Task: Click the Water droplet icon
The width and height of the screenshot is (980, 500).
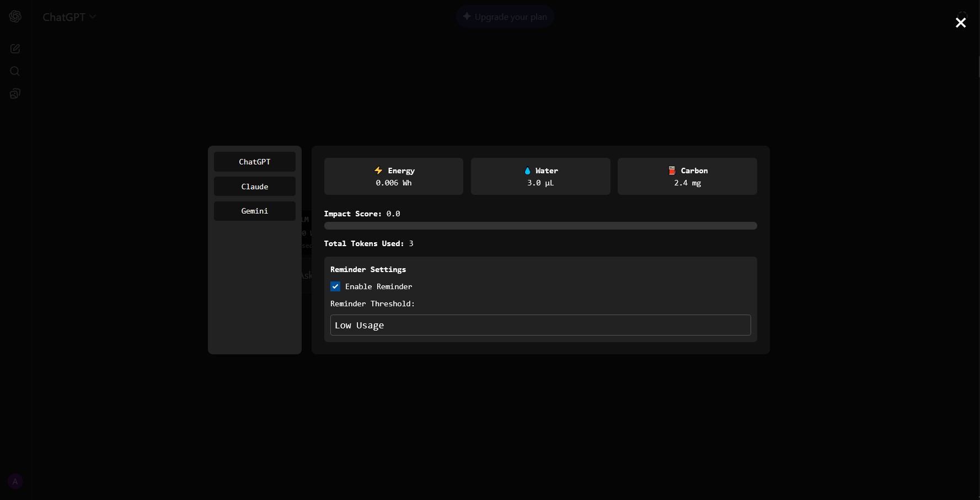Action: (527, 171)
